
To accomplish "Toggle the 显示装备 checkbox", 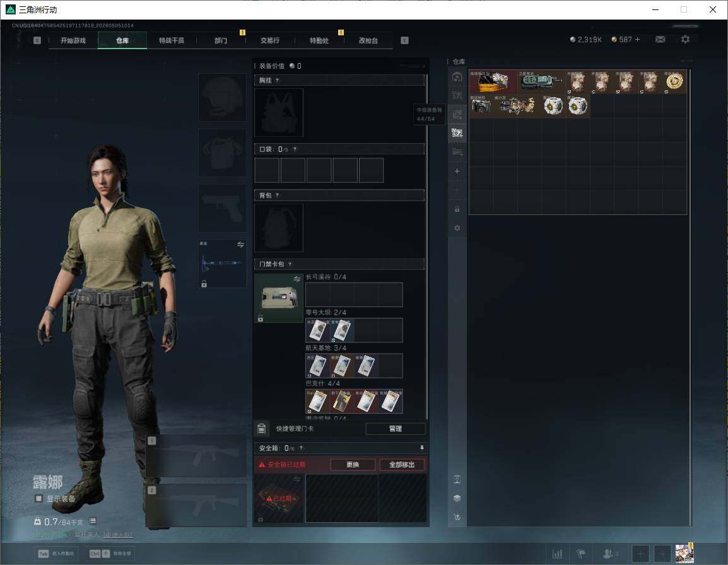I will tap(39, 499).
